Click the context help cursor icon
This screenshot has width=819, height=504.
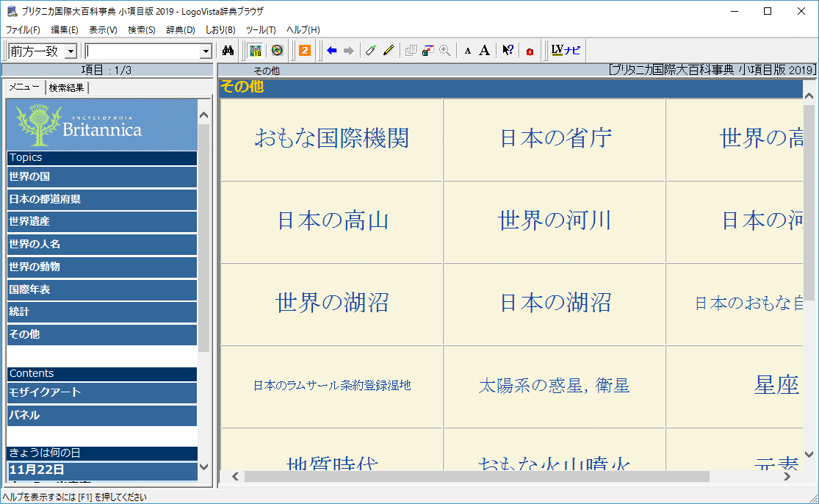click(x=508, y=51)
